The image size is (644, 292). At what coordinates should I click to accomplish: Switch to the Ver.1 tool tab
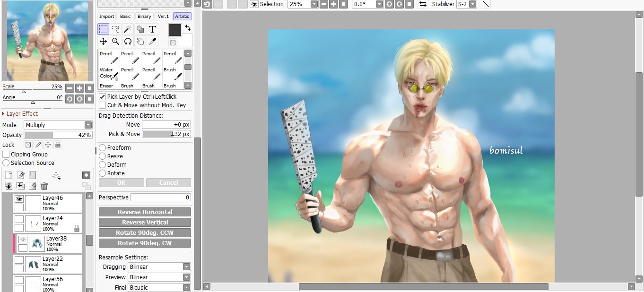(163, 16)
